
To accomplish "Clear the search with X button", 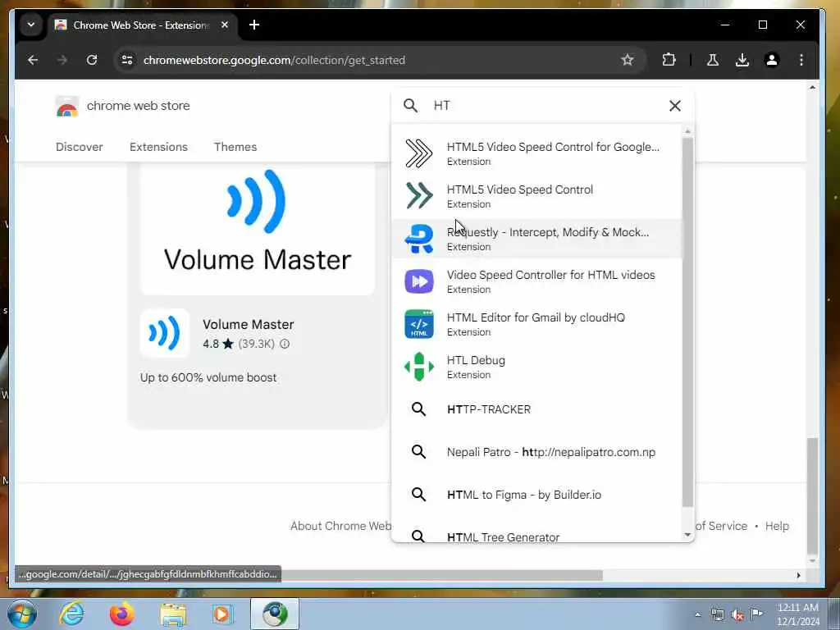I will 675,106.
